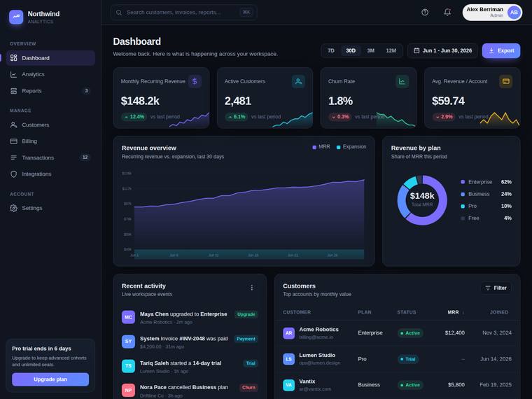Click the TS avatar for Tariq Saleh

(x=128, y=365)
